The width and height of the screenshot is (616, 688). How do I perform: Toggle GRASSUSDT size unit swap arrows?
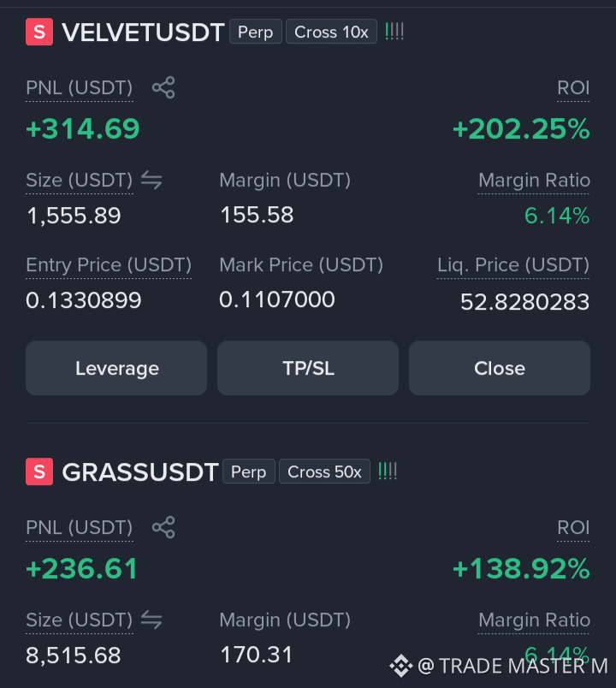pyautogui.click(x=151, y=620)
